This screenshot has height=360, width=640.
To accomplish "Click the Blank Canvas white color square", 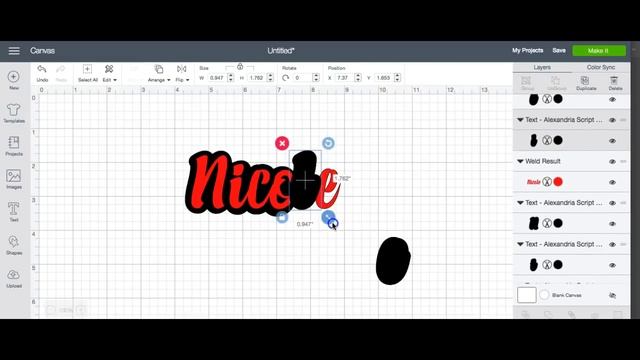I will point(527,295).
